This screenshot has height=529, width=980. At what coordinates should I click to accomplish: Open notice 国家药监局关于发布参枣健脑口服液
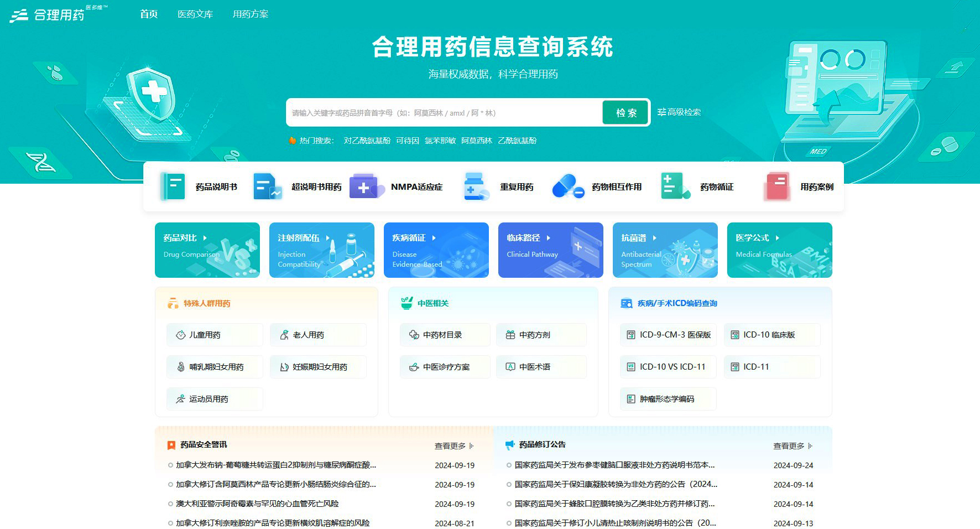(614, 465)
